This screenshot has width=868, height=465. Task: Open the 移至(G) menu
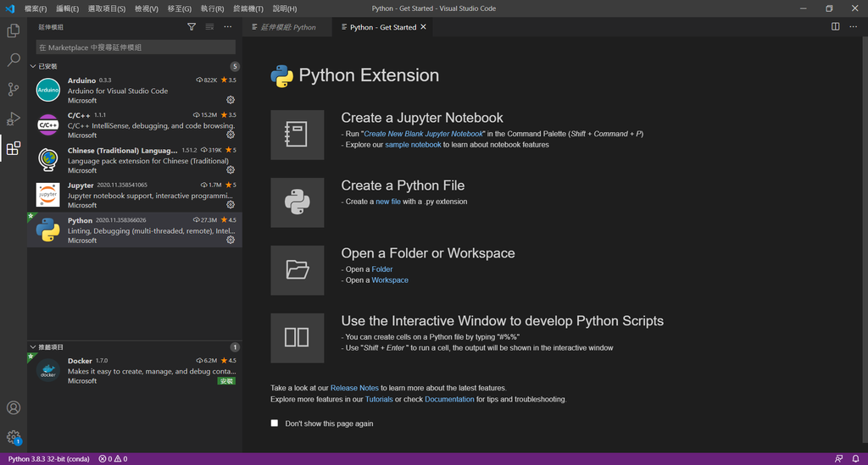tap(180, 8)
